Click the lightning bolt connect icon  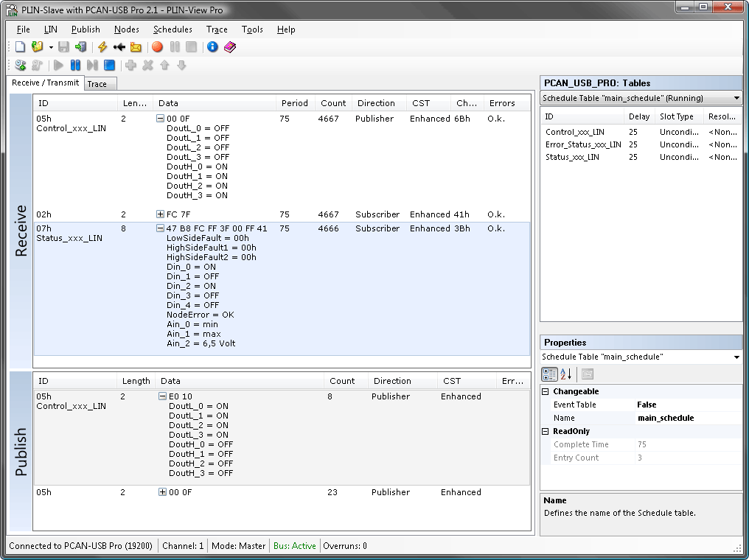click(102, 47)
